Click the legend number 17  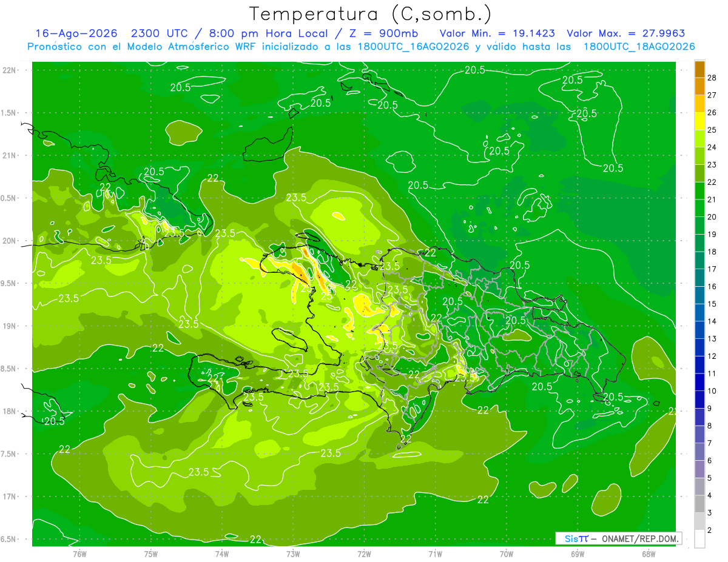click(712, 269)
